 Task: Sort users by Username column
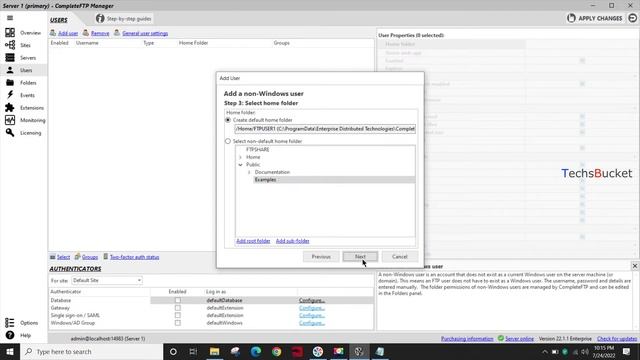pos(87,43)
